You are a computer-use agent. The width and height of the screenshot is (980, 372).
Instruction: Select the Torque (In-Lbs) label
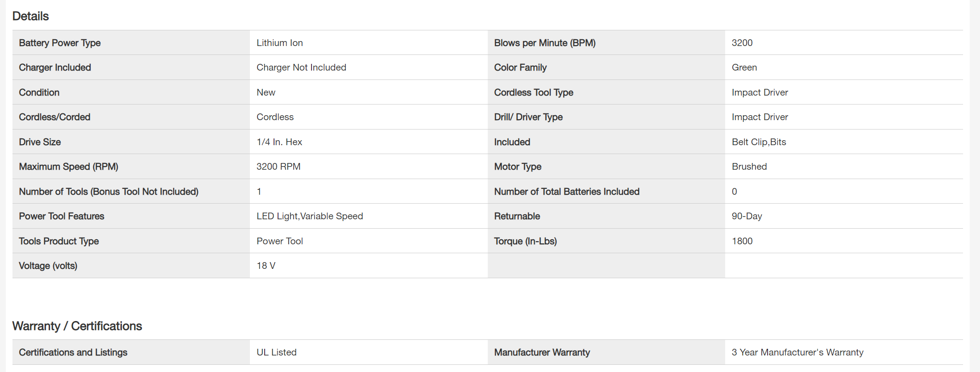525,241
